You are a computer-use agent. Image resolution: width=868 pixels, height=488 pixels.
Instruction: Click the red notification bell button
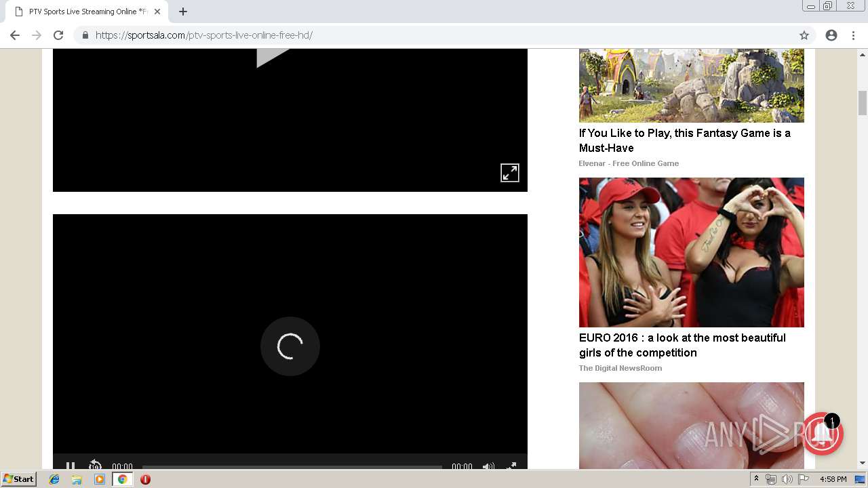point(822,434)
